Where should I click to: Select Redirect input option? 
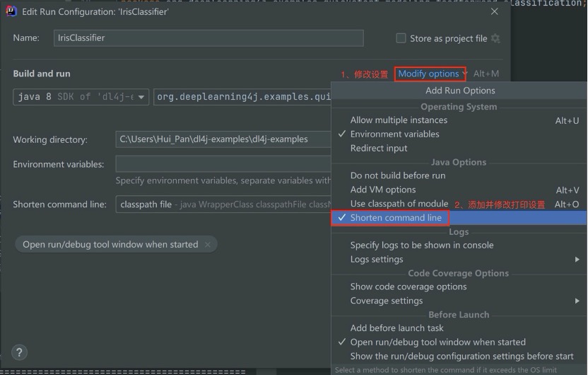click(x=459, y=149)
